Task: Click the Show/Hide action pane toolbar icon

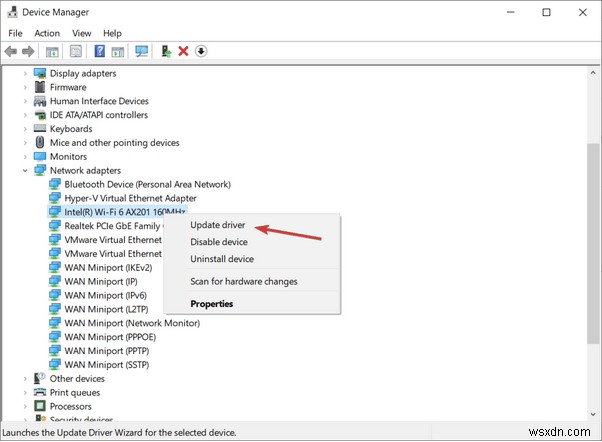Action: click(118, 51)
